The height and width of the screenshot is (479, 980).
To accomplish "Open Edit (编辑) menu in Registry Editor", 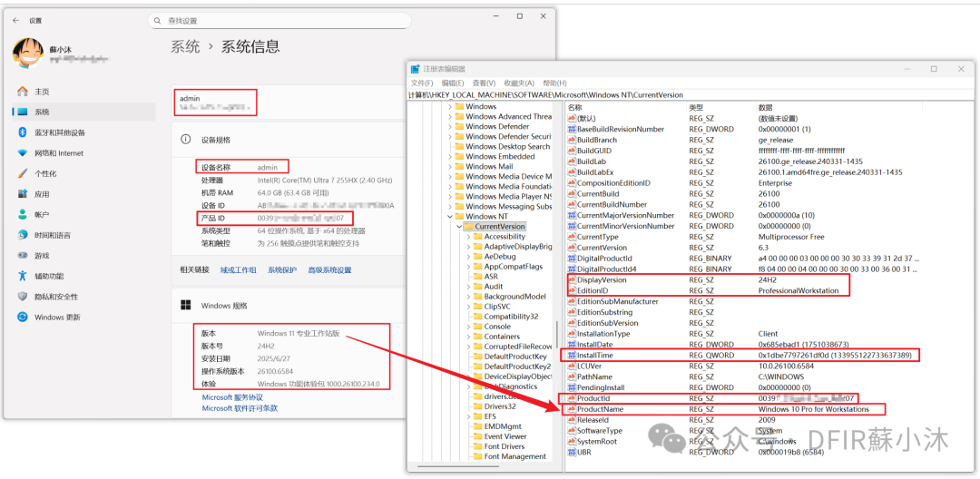I will [x=453, y=83].
